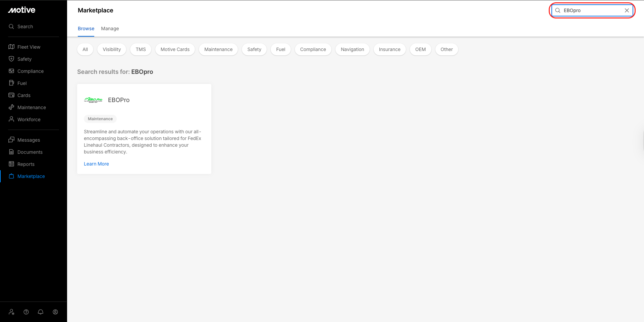Open notifications bell icon
This screenshot has width=644, height=322.
[41, 312]
